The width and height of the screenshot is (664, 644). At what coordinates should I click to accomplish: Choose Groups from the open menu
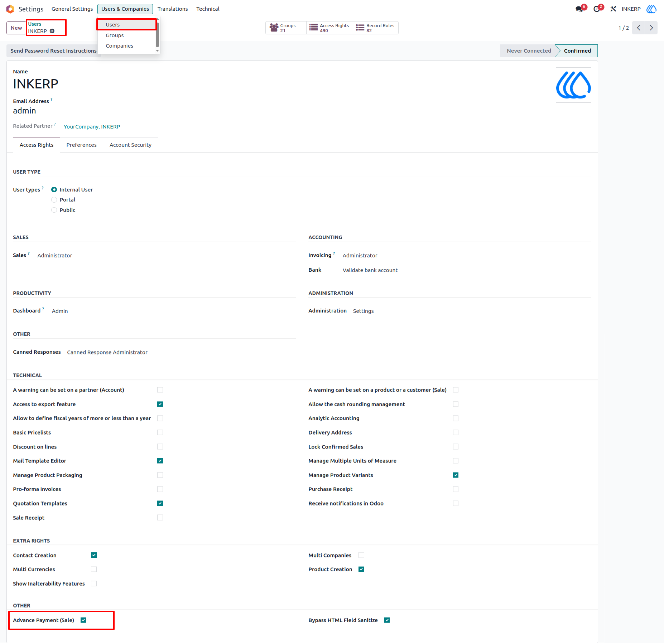coord(115,35)
